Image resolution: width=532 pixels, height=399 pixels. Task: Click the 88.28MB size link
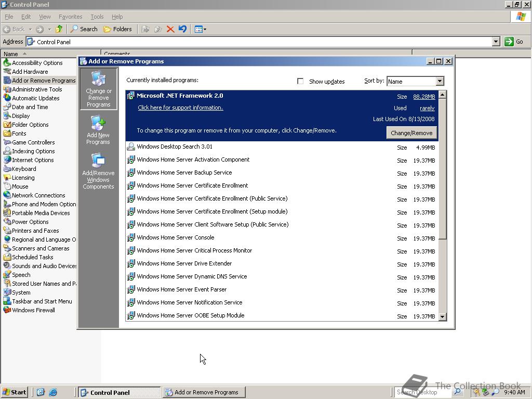(x=424, y=97)
